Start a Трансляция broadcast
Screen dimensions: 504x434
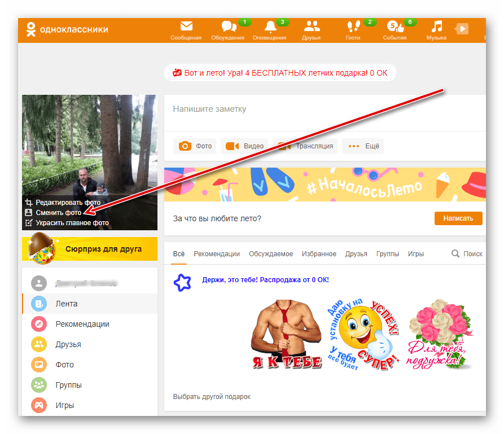tap(305, 146)
